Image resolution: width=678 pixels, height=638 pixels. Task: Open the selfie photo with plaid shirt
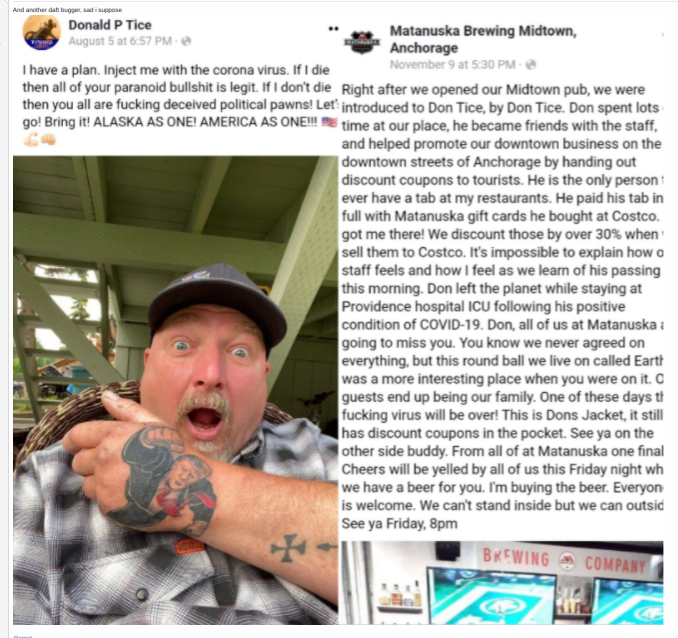(x=176, y=390)
